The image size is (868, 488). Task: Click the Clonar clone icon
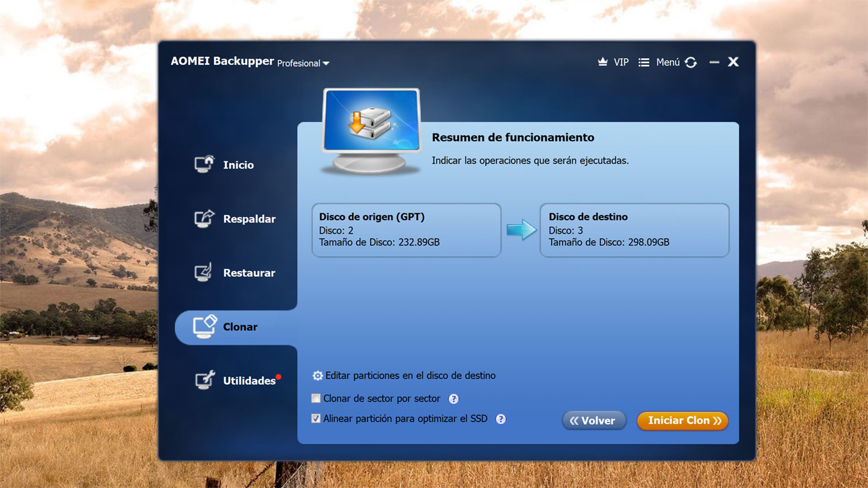coord(205,327)
